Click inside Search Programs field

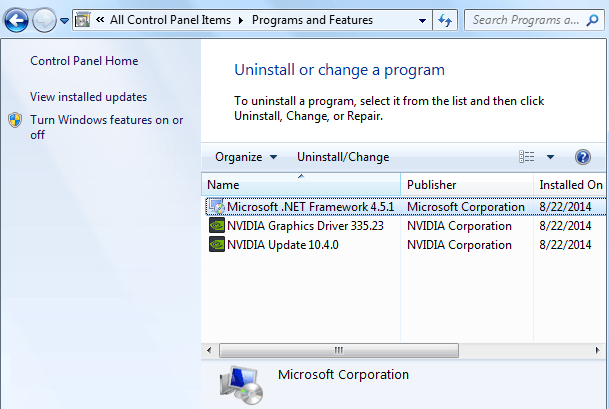click(526, 20)
